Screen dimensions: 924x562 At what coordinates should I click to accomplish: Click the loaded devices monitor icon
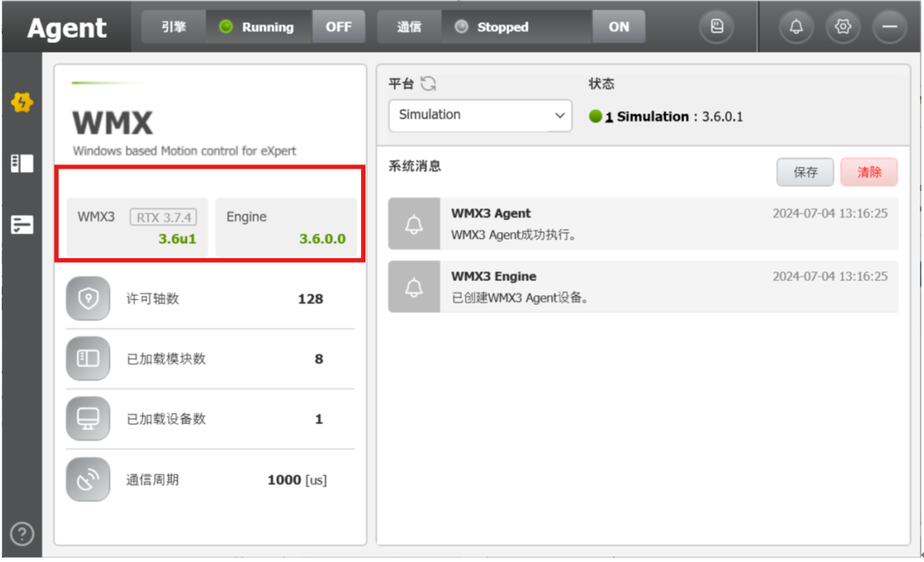coord(88,418)
